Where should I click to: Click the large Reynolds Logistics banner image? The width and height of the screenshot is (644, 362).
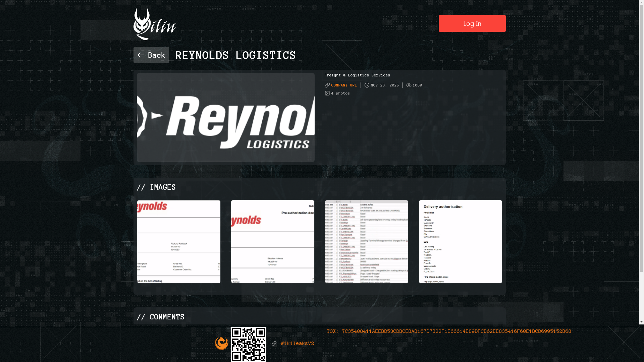226,117
